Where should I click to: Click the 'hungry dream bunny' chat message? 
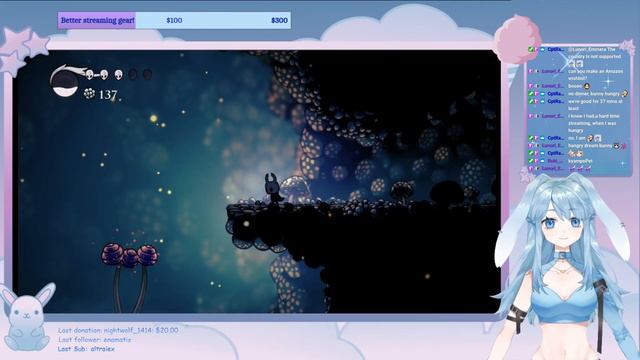[578, 146]
